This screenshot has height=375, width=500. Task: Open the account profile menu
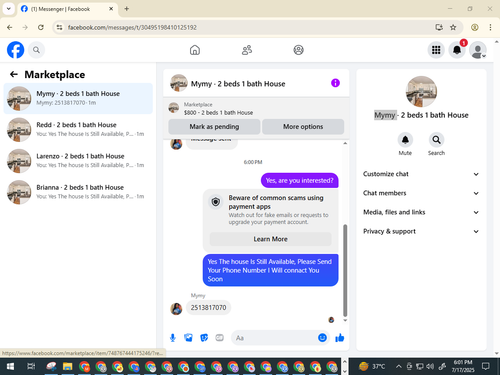point(478,50)
